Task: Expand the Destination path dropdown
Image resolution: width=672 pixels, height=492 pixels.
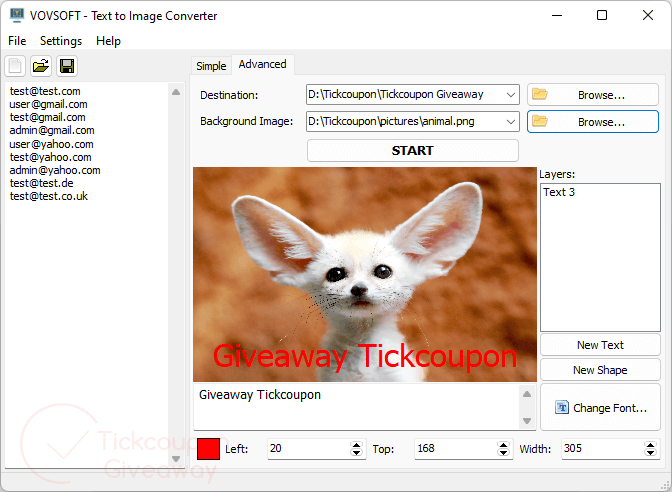Action: [x=510, y=95]
